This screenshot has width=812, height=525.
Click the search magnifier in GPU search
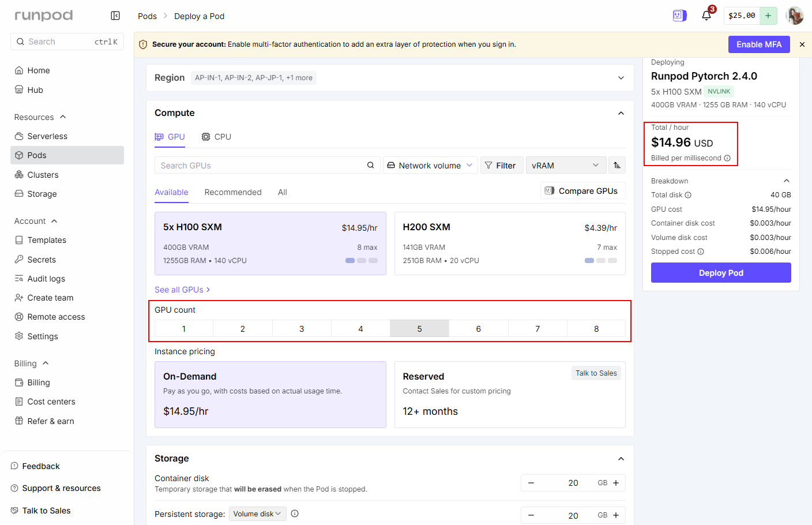click(371, 165)
